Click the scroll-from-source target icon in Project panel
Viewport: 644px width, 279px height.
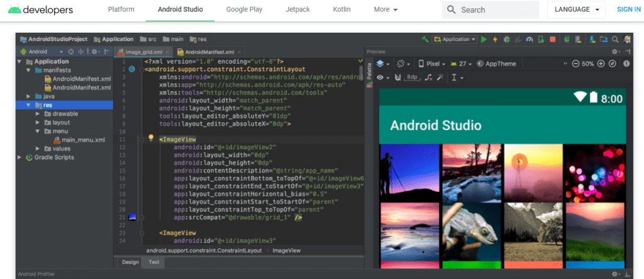coord(71,52)
